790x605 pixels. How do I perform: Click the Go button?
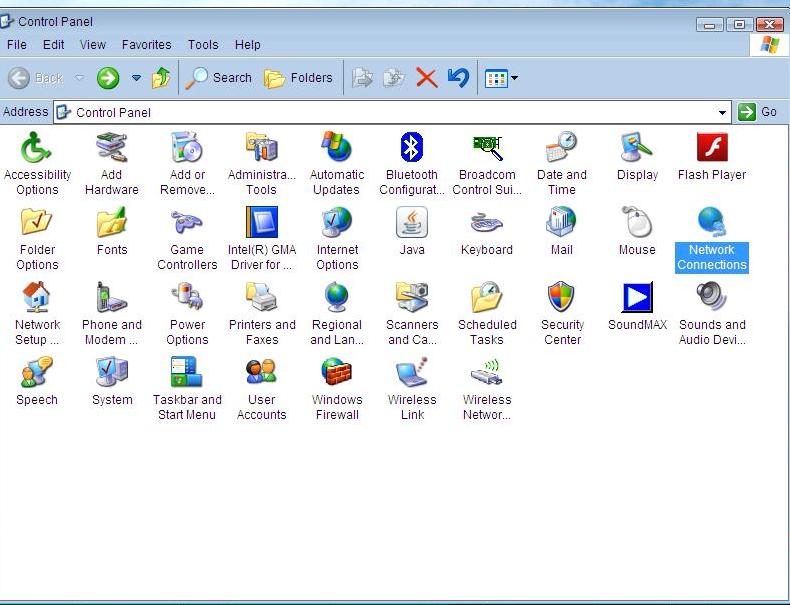(x=758, y=112)
